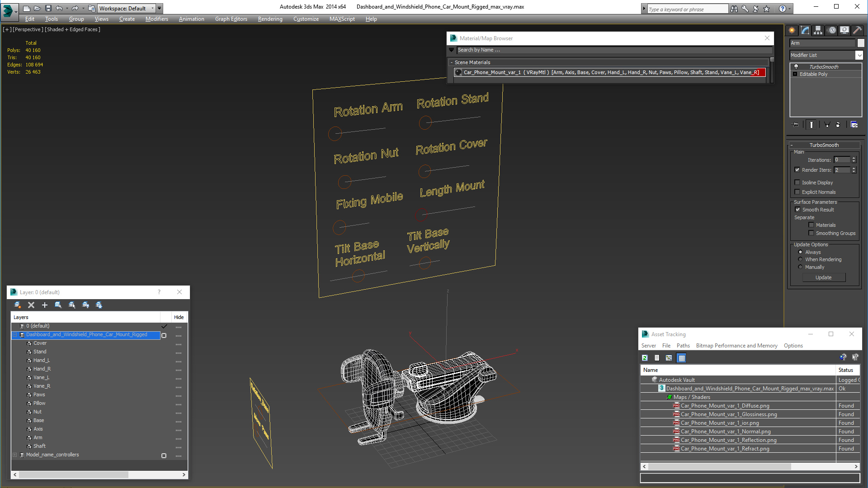
Task: Click the search binoculars icon in title bar
Action: pos(734,9)
